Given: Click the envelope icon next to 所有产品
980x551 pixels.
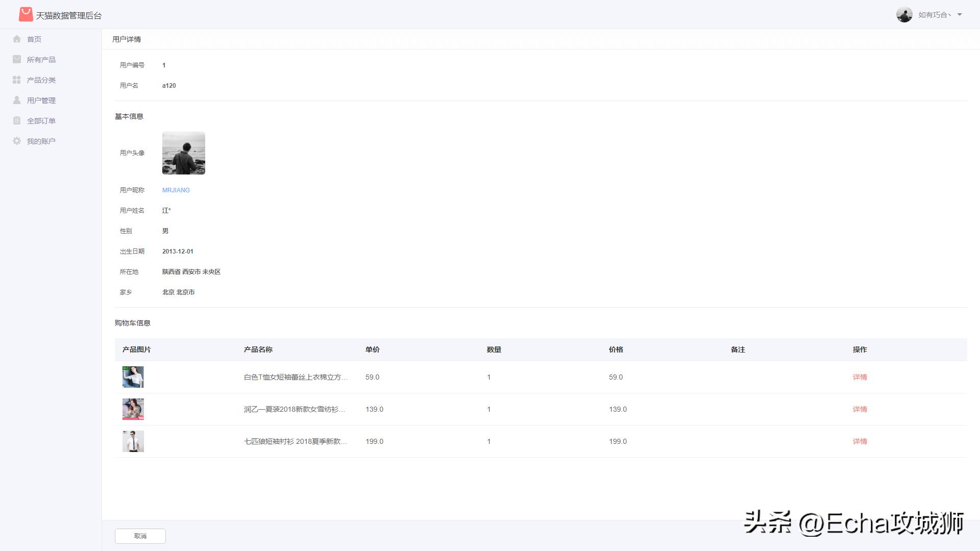Looking at the screenshot, I should coord(17,59).
